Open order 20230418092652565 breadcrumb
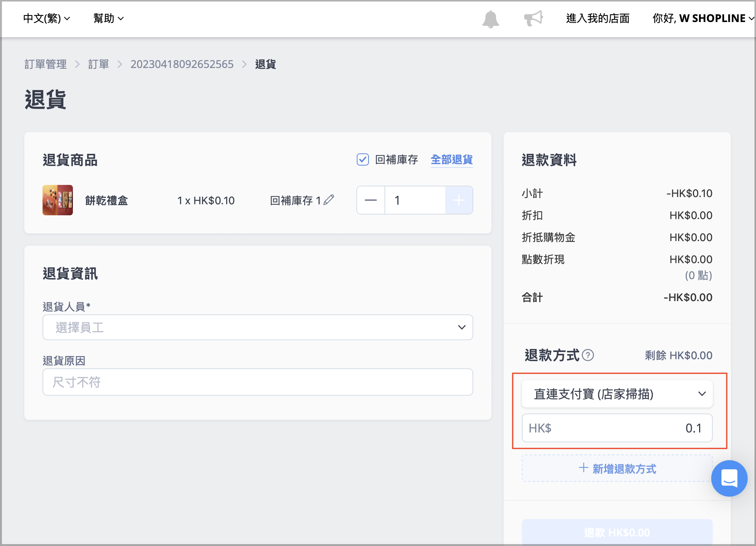Viewport: 756px width, 546px height. pos(182,64)
